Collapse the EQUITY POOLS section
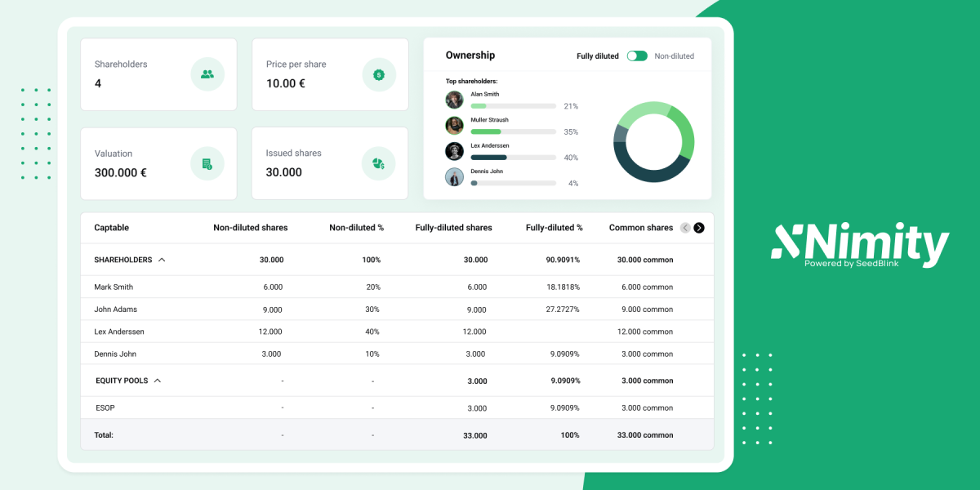Image resolution: width=980 pixels, height=490 pixels. pyautogui.click(x=158, y=381)
